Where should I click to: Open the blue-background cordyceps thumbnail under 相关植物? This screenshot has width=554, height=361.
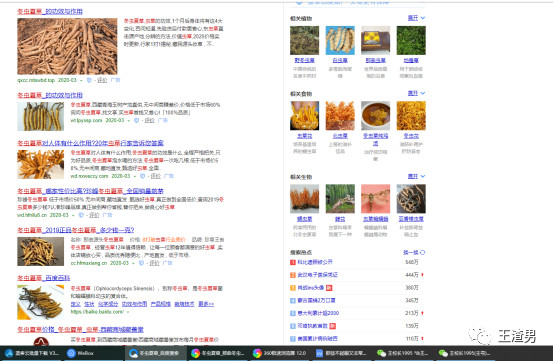(x=340, y=40)
